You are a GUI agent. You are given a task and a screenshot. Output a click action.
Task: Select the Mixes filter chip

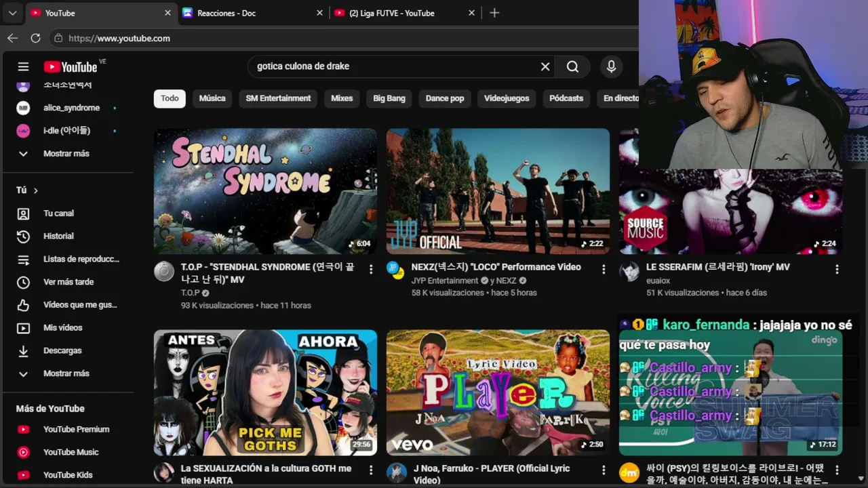(x=342, y=98)
